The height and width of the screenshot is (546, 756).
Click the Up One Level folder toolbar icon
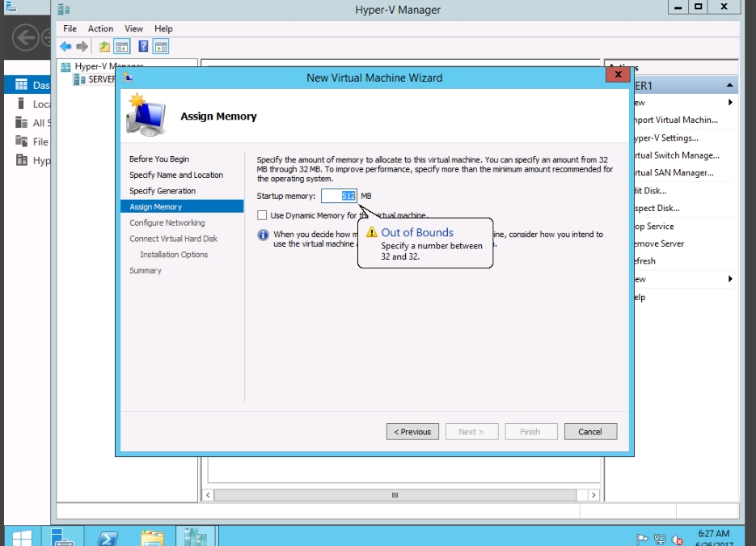click(104, 47)
